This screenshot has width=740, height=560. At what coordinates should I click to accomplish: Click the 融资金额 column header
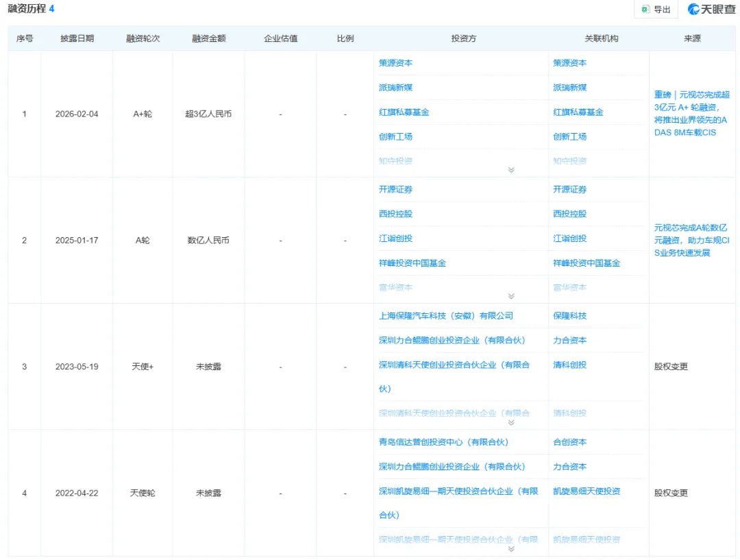click(x=208, y=38)
